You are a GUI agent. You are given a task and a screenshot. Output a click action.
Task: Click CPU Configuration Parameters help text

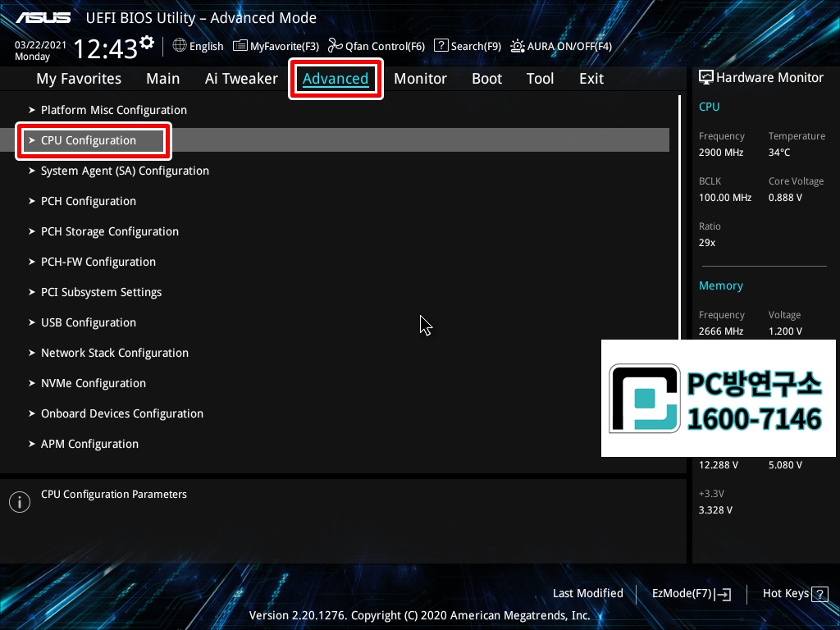pyautogui.click(x=113, y=495)
